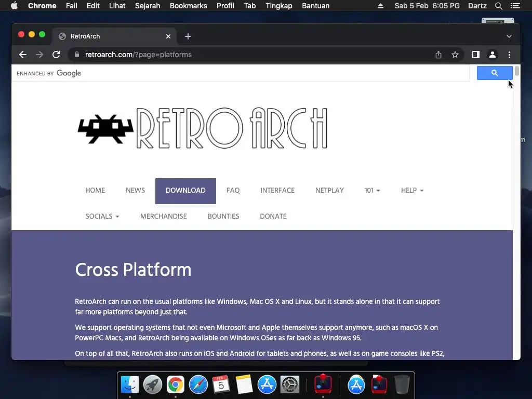Click the RetroArch logo image

[203, 128]
